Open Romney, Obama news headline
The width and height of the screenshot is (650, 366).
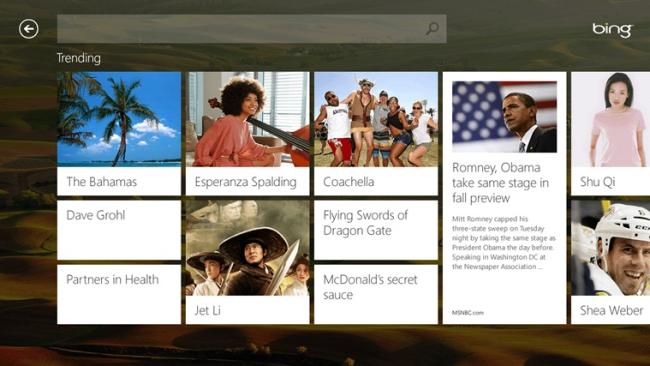pyautogui.click(x=500, y=183)
